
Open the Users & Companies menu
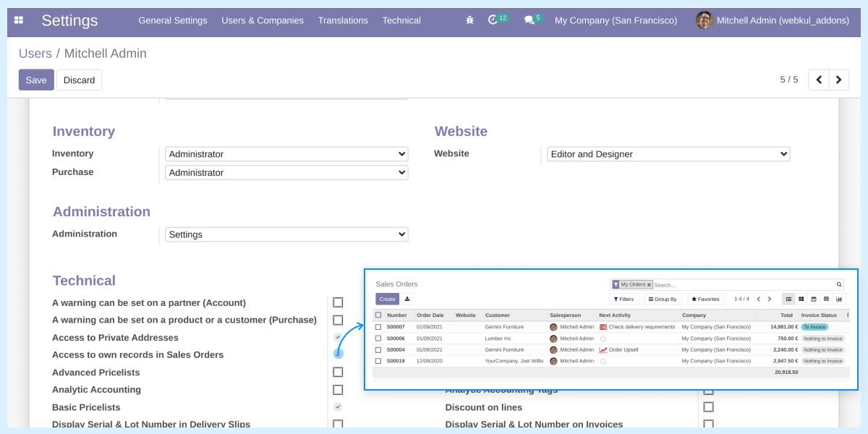pyautogui.click(x=263, y=20)
